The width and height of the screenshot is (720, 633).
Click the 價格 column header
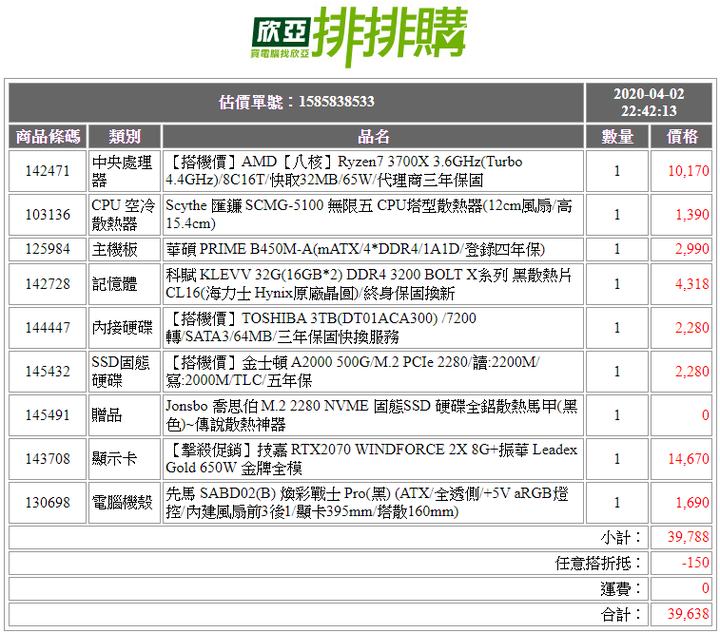click(x=681, y=136)
